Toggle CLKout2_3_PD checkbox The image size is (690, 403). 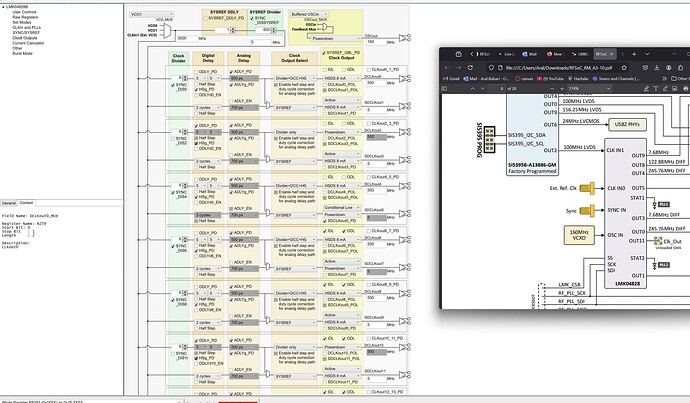pos(369,124)
